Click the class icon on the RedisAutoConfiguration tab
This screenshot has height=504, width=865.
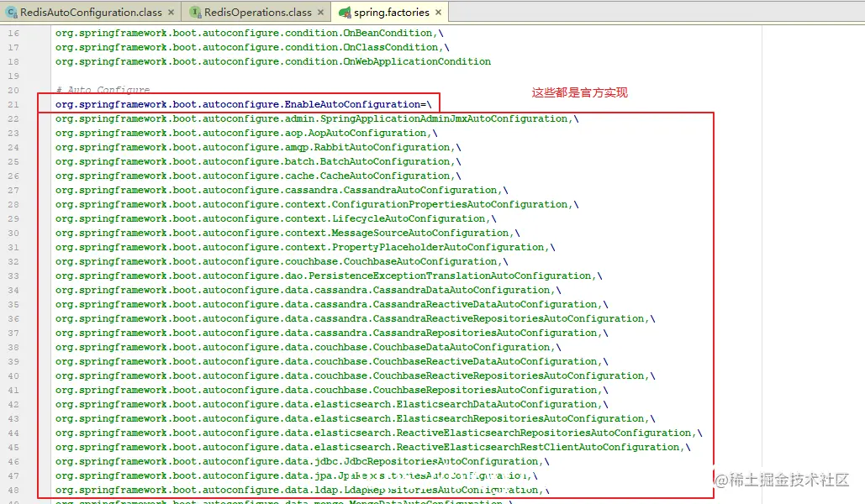point(12,12)
